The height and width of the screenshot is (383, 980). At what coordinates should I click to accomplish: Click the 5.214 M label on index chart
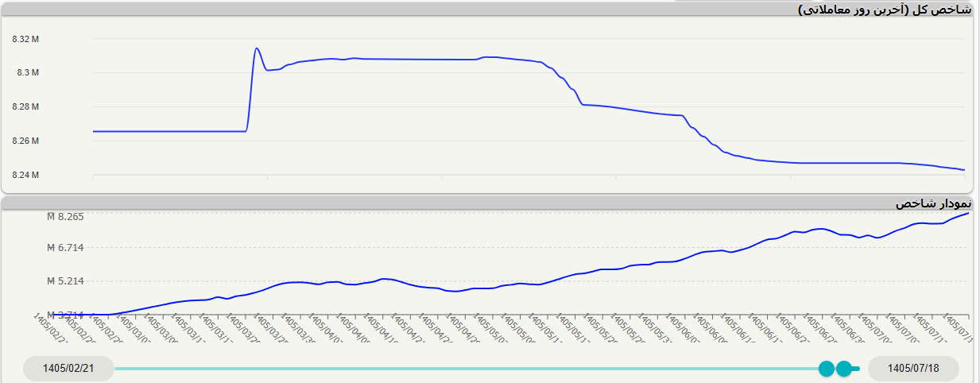pos(65,281)
